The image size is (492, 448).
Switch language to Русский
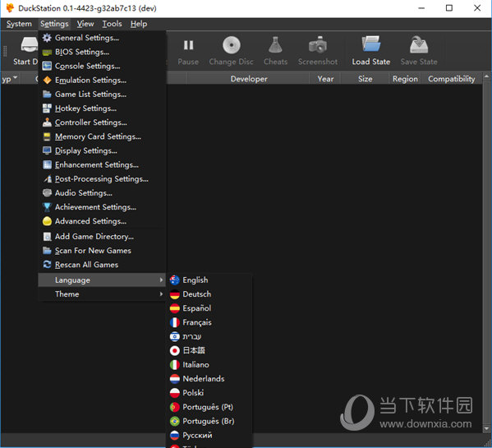pos(209,435)
